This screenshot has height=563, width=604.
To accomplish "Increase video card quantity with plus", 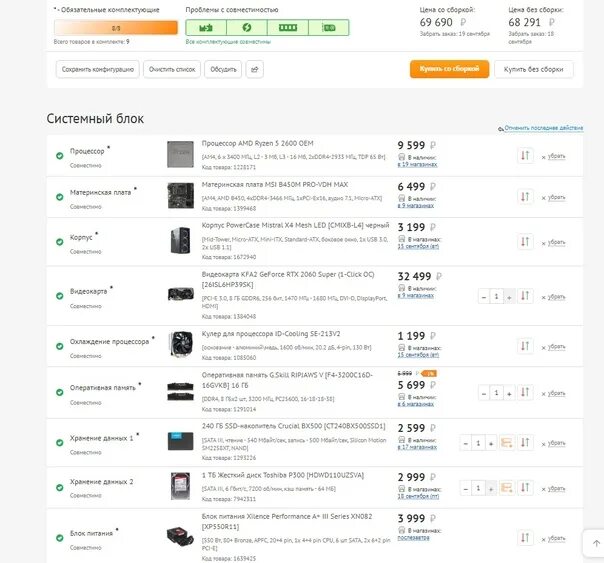I will [509, 297].
